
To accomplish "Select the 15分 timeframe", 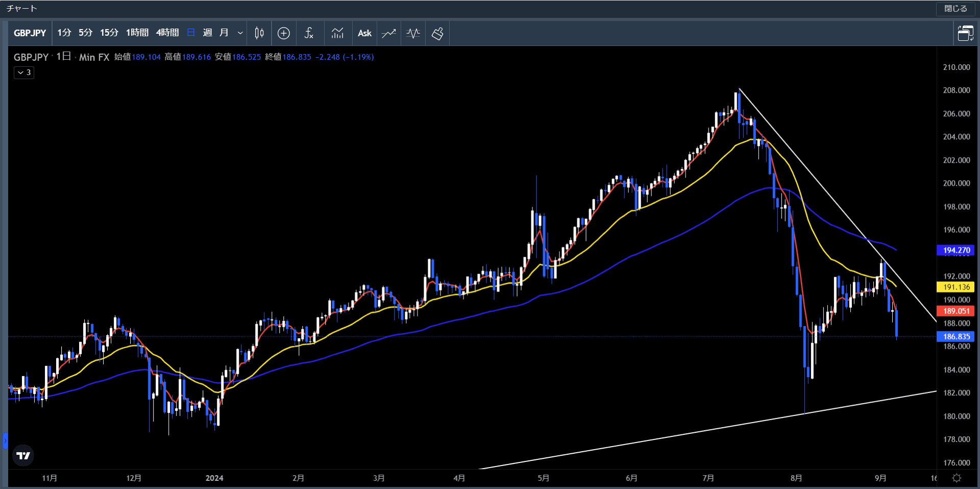I will pyautogui.click(x=109, y=33).
